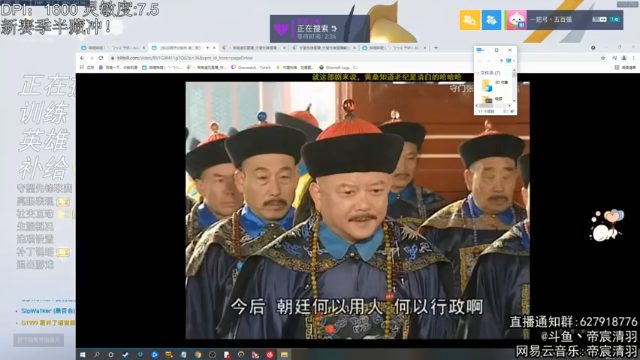Image resolution: width=640 pixels, height=360 pixels.
Task: Click the yellow group-search button
Action: [x=470, y=20]
